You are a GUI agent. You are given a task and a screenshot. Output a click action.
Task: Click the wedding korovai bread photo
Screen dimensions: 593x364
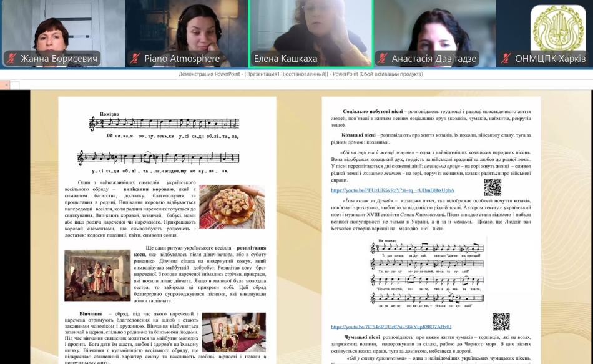coord(232,207)
